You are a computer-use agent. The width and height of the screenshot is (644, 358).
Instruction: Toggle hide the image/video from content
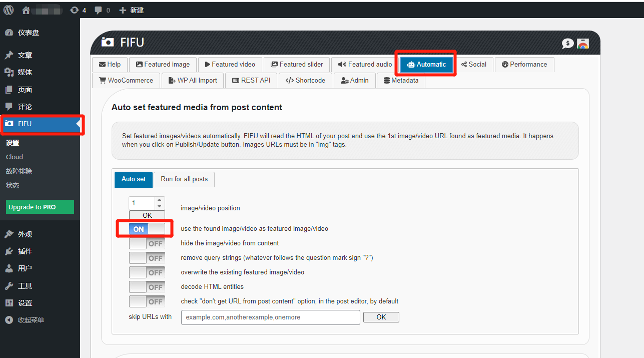[147, 243]
